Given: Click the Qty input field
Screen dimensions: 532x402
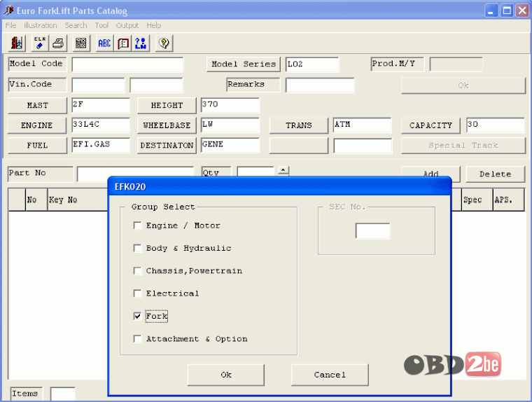Looking at the screenshot, I should 255,172.
